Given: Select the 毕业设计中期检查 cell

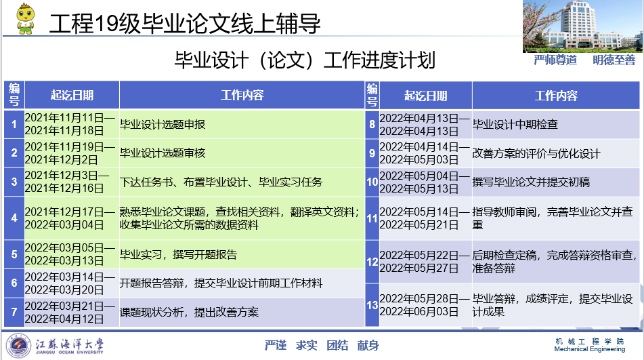Looking at the screenshot, I should click(x=515, y=125).
